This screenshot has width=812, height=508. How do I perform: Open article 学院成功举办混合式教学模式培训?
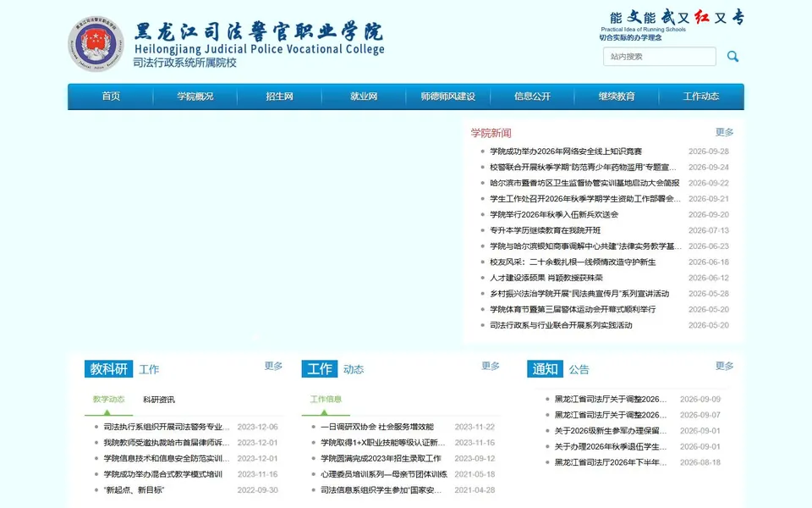click(x=162, y=474)
